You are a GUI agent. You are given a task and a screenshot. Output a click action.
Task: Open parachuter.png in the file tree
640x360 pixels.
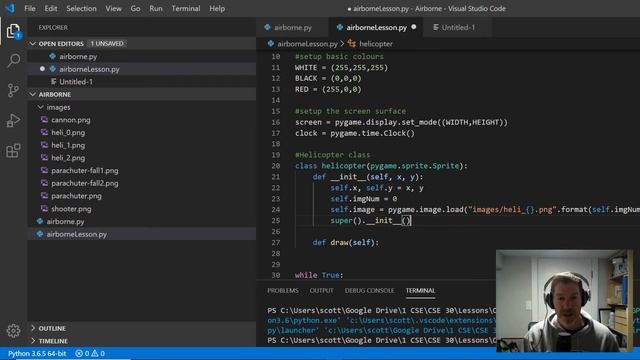pos(142,196)
